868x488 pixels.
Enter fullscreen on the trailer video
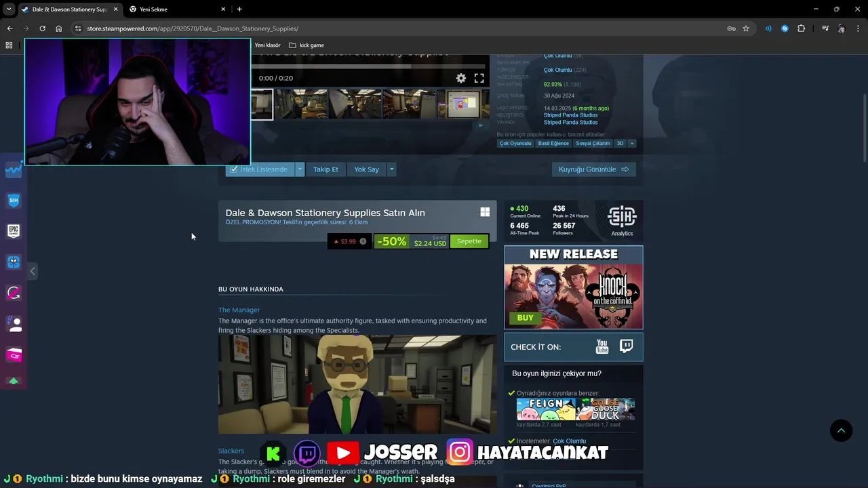pos(479,78)
